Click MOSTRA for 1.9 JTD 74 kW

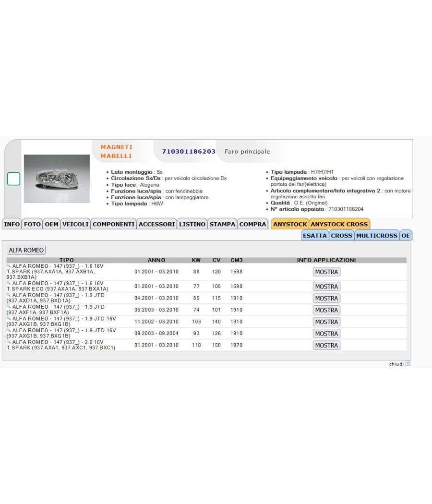326,310
